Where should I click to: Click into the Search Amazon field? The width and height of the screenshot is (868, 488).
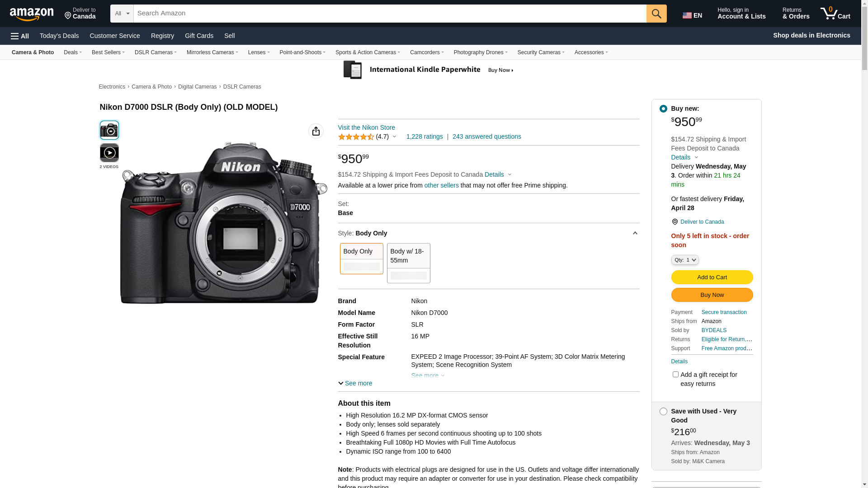coord(389,14)
